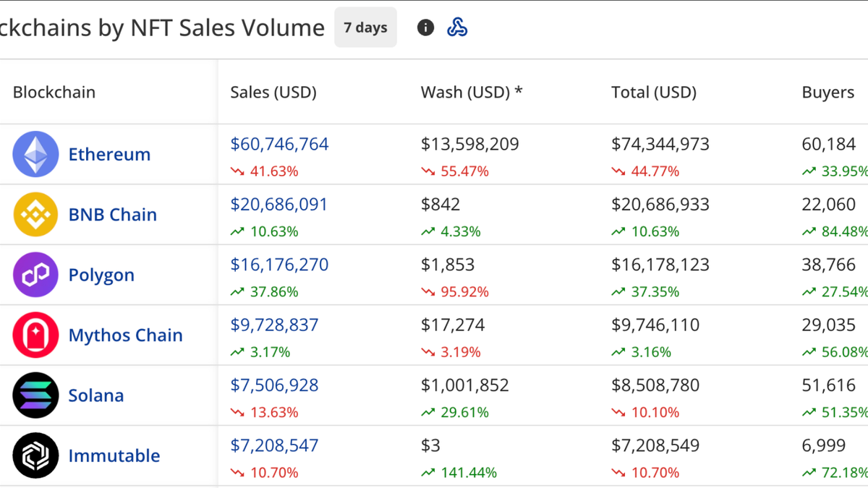868x488 pixels.
Task: Open the Immutable blockchain link
Action: tap(114, 455)
